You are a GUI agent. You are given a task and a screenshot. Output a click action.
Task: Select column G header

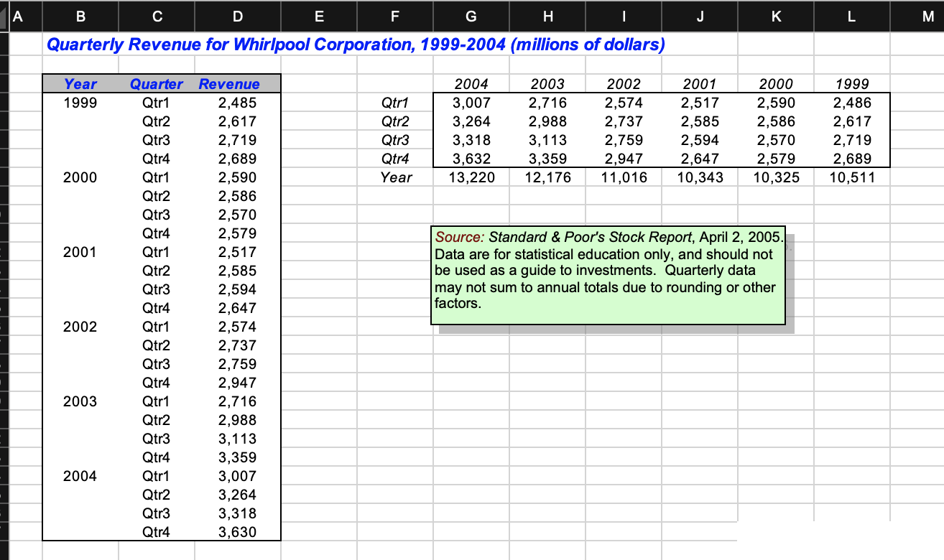coord(471,17)
